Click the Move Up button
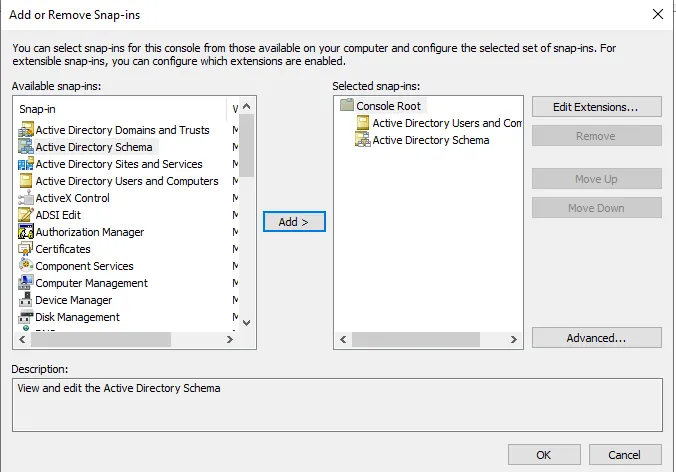 (597, 178)
